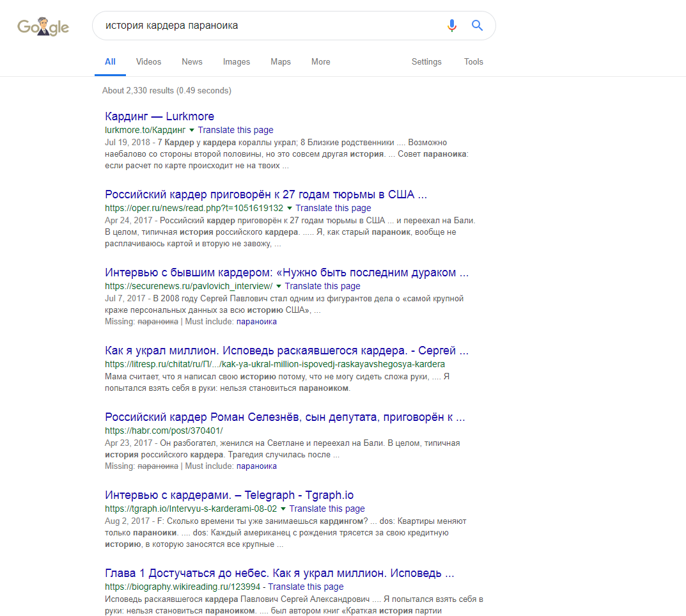The height and width of the screenshot is (616, 686).
Task: Open the Кардинг — Lurkmore result
Action: click(x=159, y=116)
